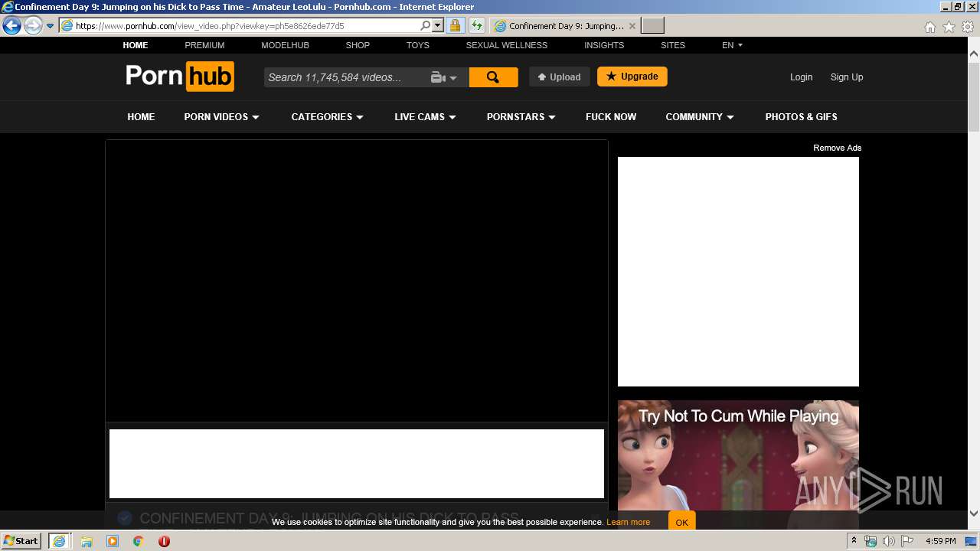The width and height of the screenshot is (980, 551).
Task: Focus the Search videos input field
Action: [x=344, y=77]
